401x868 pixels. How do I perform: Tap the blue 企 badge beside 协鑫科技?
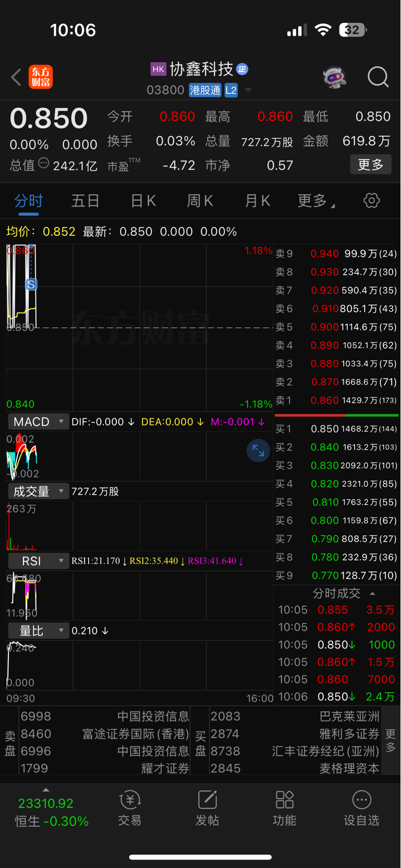tap(242, 69)
